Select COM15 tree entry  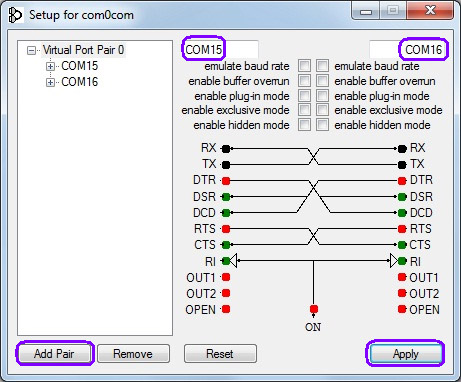tap(80, 66)
